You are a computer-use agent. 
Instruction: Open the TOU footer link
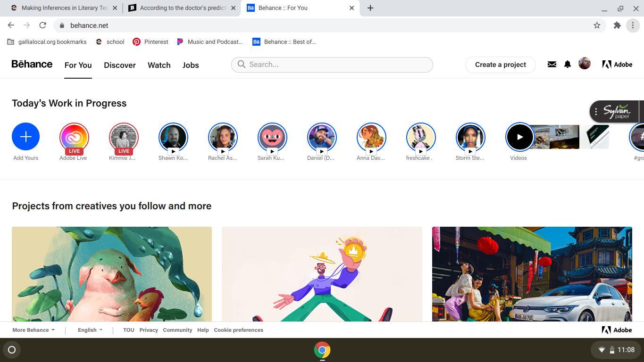(129, 330)
